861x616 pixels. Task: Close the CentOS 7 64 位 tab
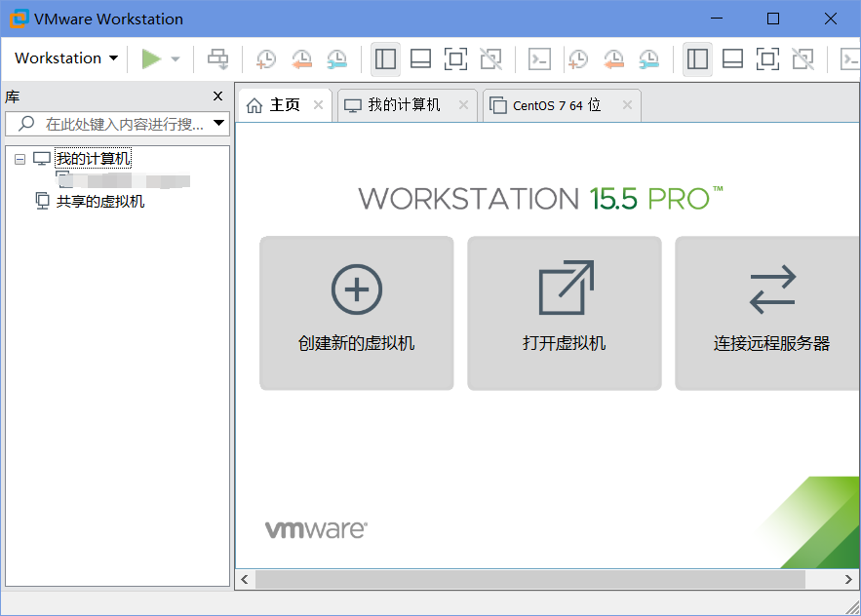tap(627, 105)
